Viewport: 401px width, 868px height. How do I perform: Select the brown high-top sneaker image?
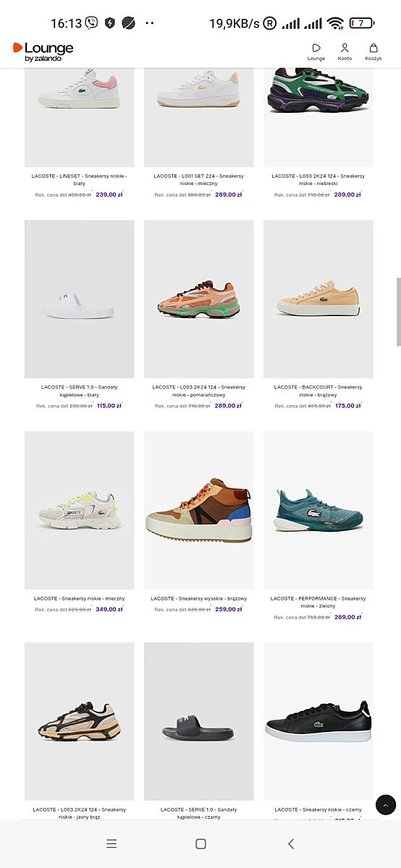pos(199,510)
